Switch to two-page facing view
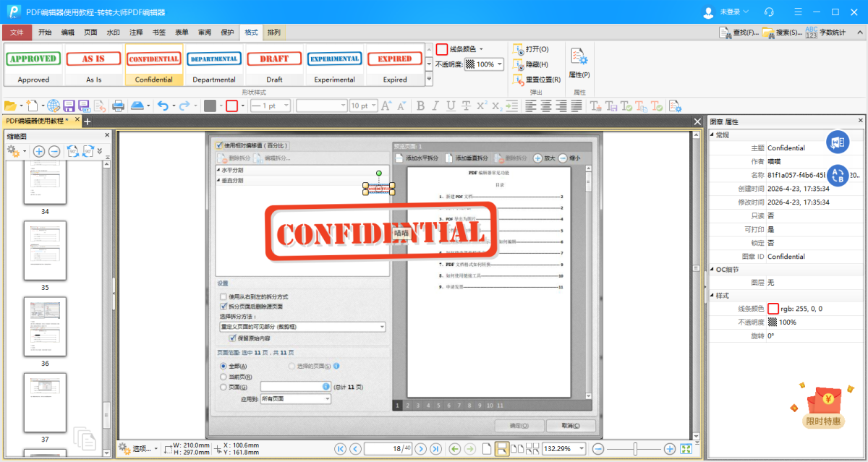 [517, 449]
